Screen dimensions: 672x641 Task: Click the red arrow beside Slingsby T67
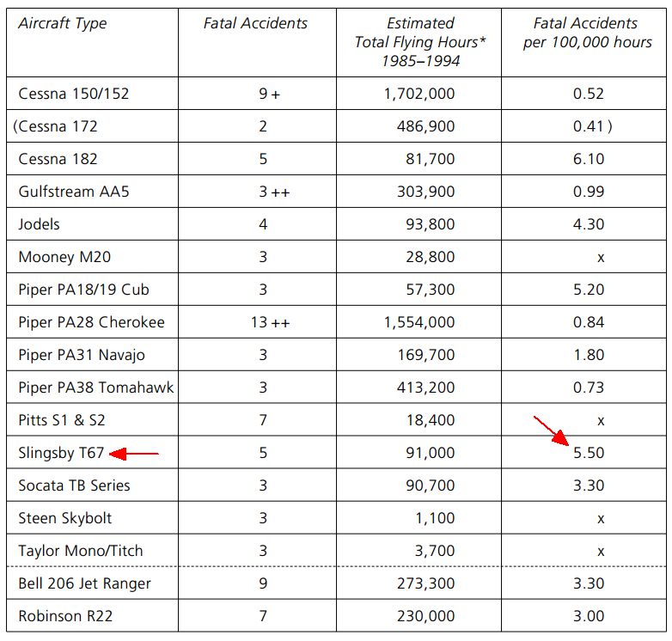point(134,454)
